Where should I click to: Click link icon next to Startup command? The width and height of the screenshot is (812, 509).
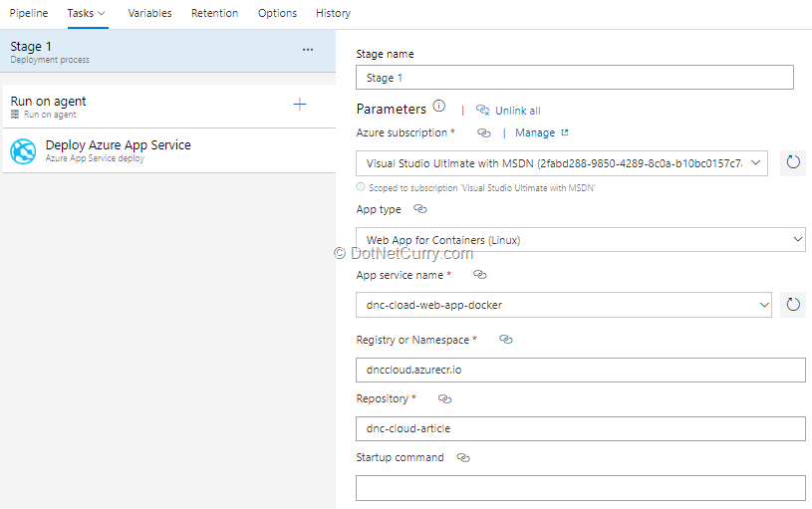point(463,458)
